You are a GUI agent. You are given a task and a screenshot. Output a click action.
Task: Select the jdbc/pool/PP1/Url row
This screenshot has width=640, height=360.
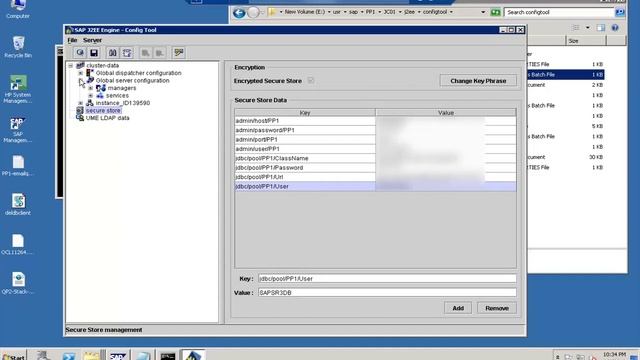point(376,177)
